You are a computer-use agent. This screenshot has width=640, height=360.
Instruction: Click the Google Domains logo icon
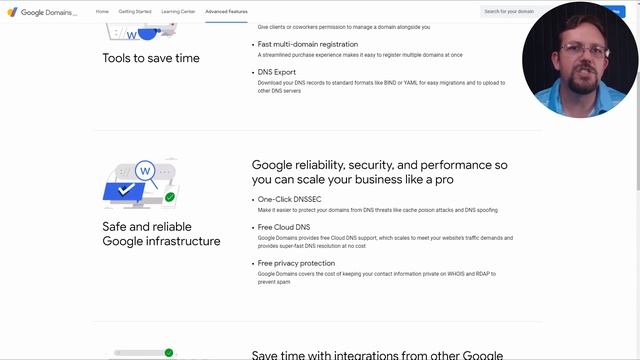[13, 12]
